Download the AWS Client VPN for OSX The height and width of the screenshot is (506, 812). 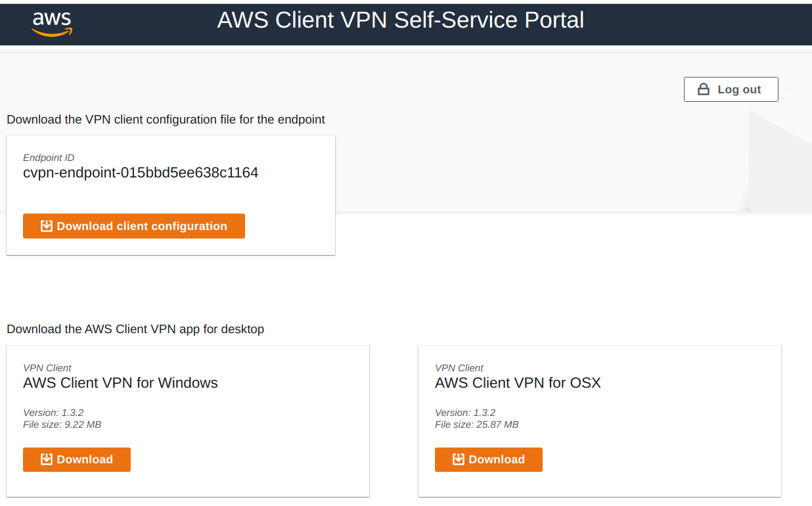click(x=489, y=459)
